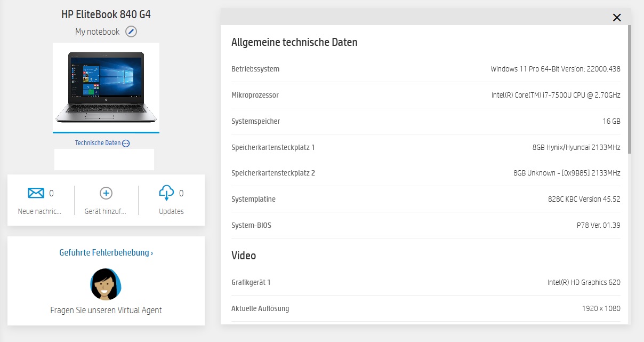
Task: Select '8GB Unknown - [0x9B85] 2133MHz' value
Action: [567, 173]
